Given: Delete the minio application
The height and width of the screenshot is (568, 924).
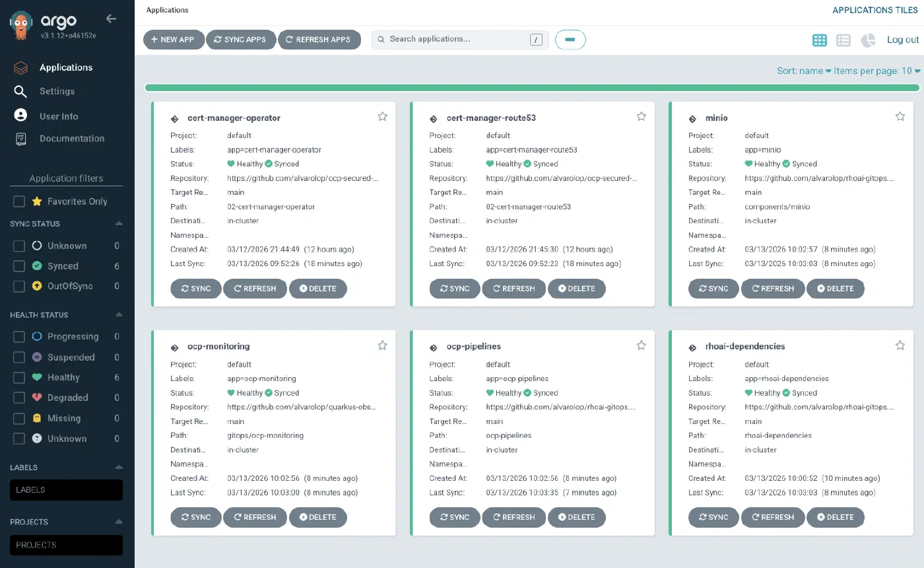Looking at the screenshot, I should (835, 289).
